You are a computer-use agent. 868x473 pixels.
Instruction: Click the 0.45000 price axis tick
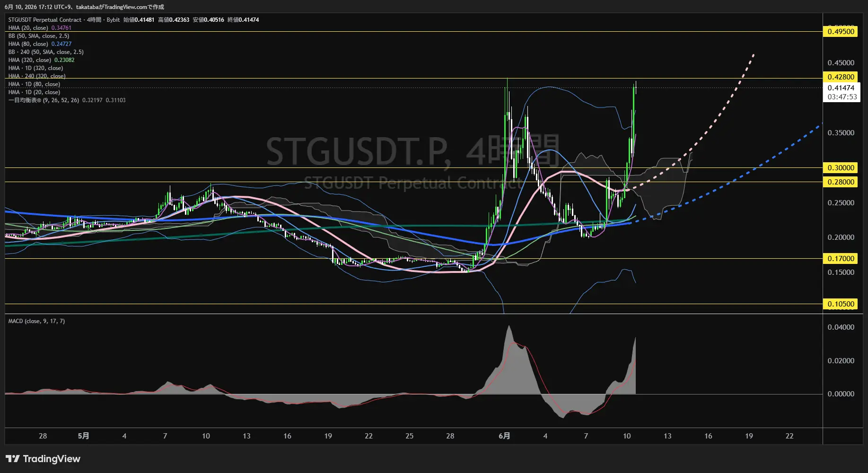[x=841, y=63]
